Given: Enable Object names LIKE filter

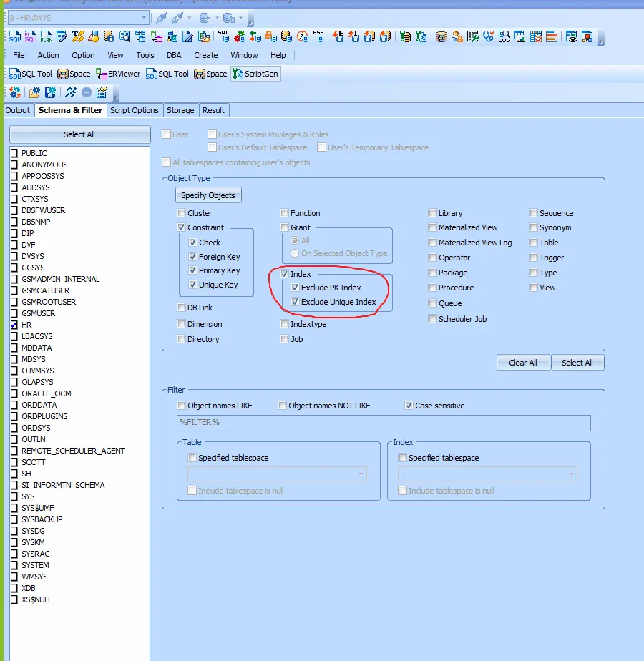Looking at the screenshot, I should pos(181,406).
